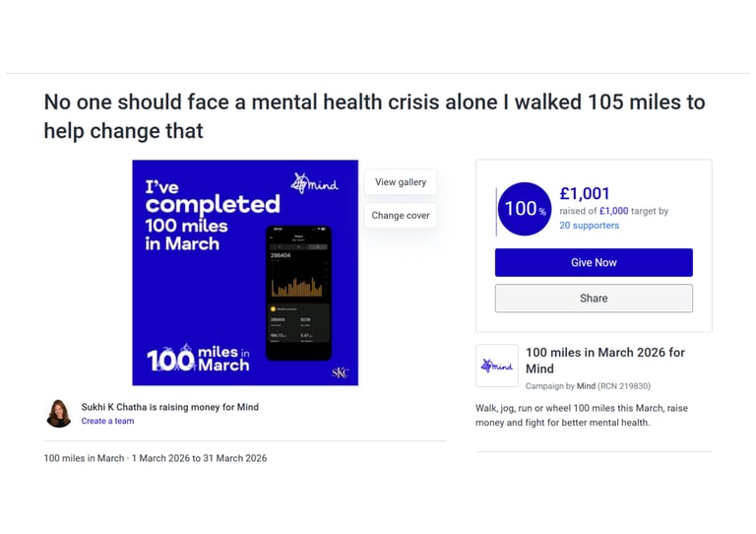Image resolution: width=756 pixels, height=534 pixels.
Task: Click the Give Now button
Action: [594, 262]
